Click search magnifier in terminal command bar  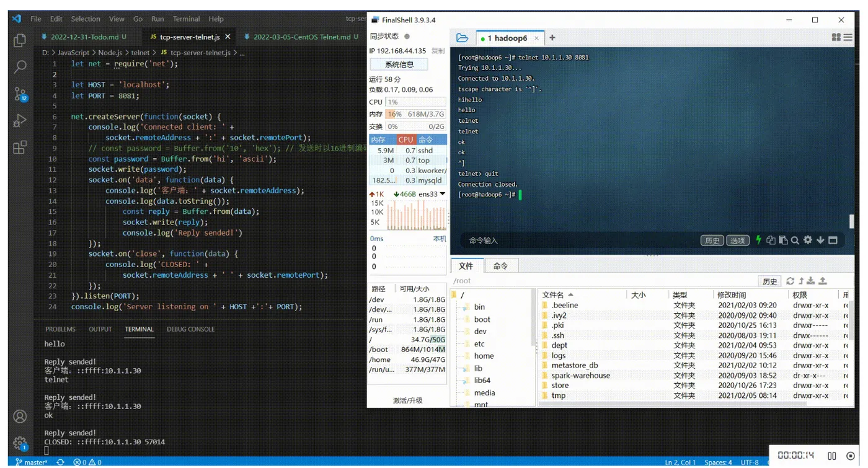pyautogui.click(x=795, y=240)
